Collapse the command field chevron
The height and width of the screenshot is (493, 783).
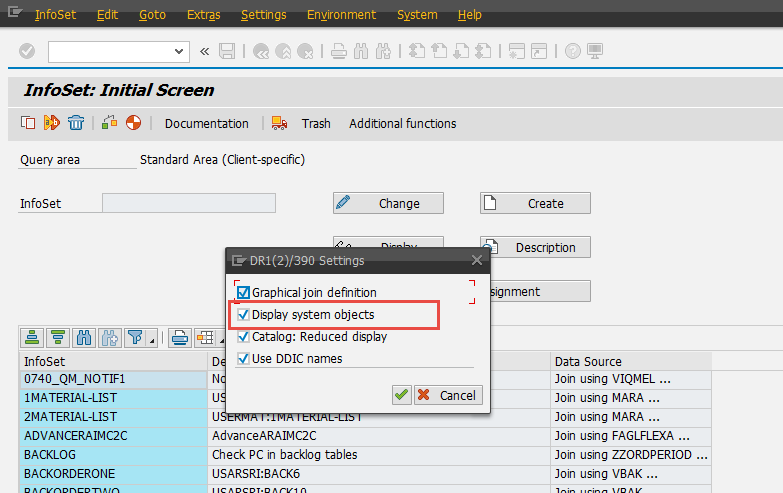(205, 51)
